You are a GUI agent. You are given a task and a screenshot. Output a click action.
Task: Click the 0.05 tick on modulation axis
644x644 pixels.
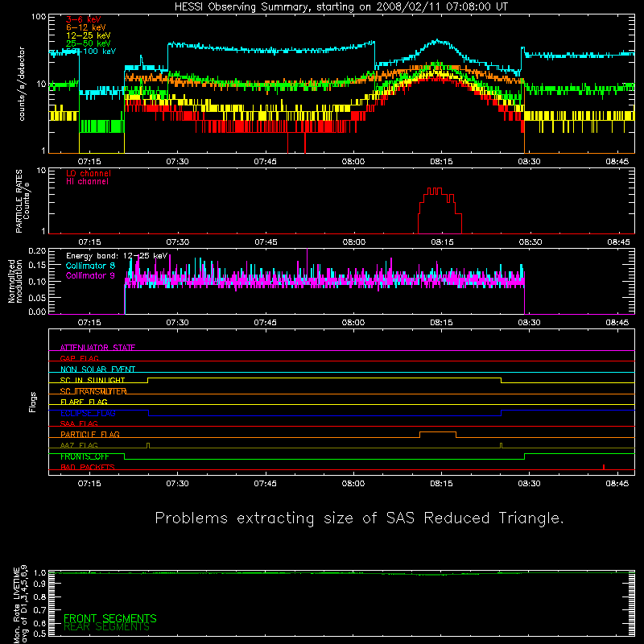pyautogui.click(x=37, y=297)
